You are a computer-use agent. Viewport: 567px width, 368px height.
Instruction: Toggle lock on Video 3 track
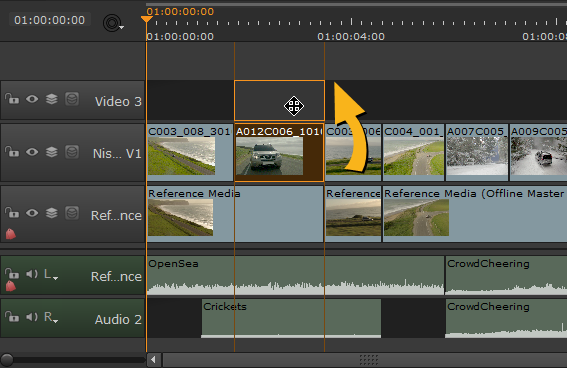click(x=12, y=98)
